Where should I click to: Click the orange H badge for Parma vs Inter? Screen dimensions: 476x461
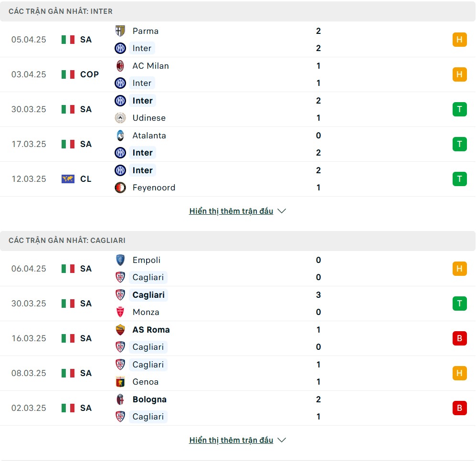click(x=460, y=40)
